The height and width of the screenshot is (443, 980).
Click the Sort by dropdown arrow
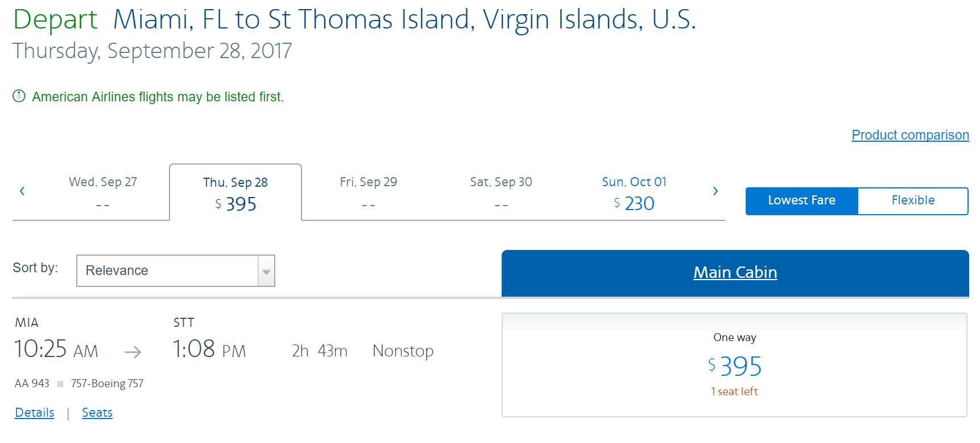266,271
